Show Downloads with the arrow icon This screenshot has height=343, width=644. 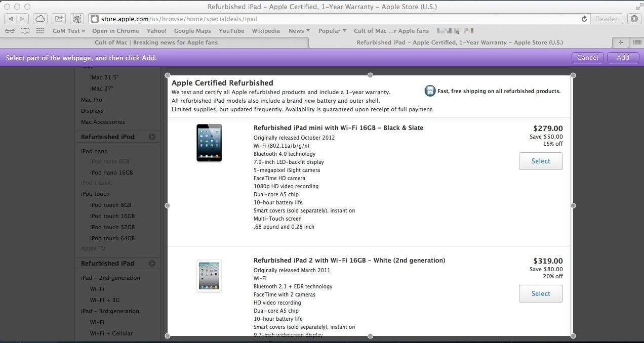coord(634,19)
